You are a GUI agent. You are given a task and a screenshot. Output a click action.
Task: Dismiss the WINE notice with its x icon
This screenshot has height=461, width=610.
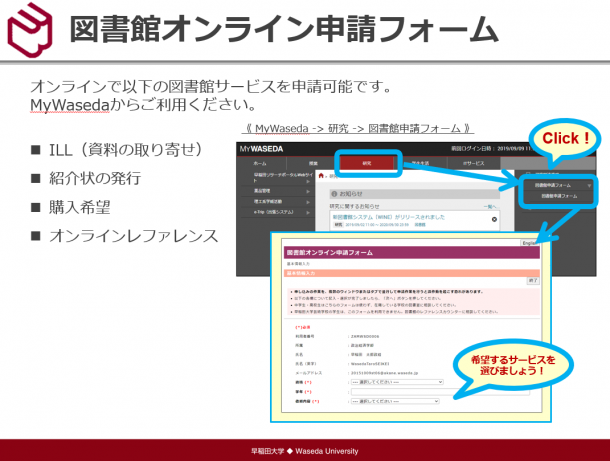pos(494,219)
